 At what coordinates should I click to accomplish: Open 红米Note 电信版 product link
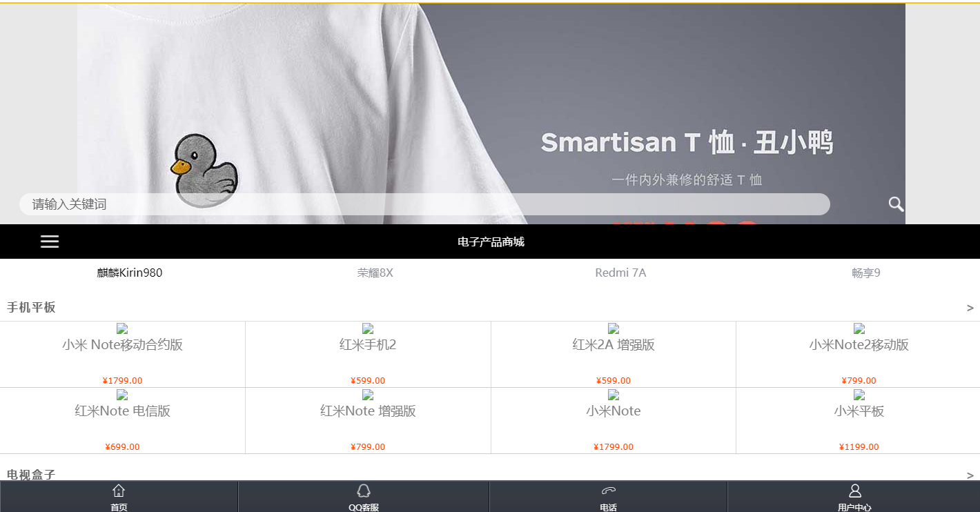pos(123,411)
